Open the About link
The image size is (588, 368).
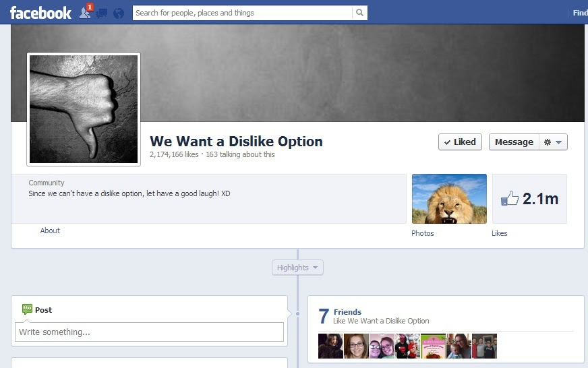click(50, 231)
